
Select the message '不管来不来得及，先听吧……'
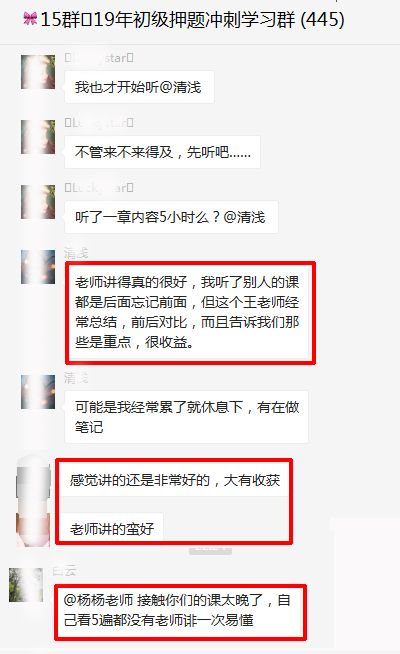[162, 152]
